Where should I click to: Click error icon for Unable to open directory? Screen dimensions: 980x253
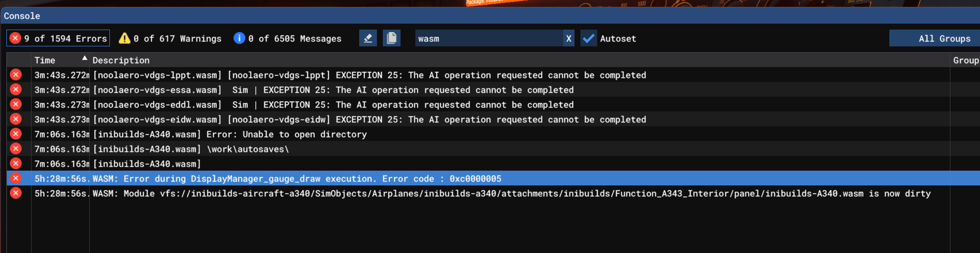[16, 134]
